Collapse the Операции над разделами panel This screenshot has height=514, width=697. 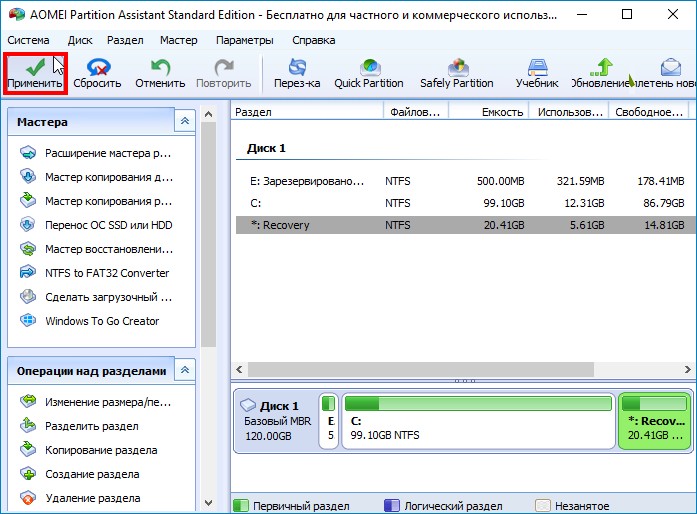click(x=185, y=370)
